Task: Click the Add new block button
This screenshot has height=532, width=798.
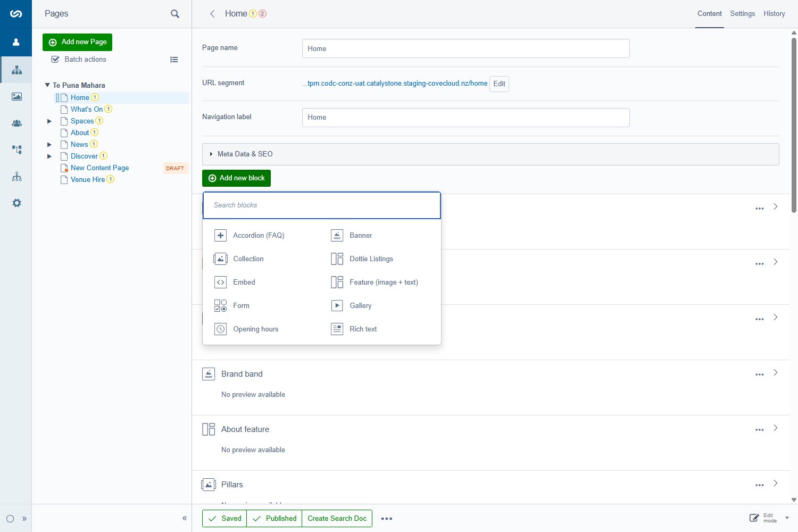Action: (236, 178)
